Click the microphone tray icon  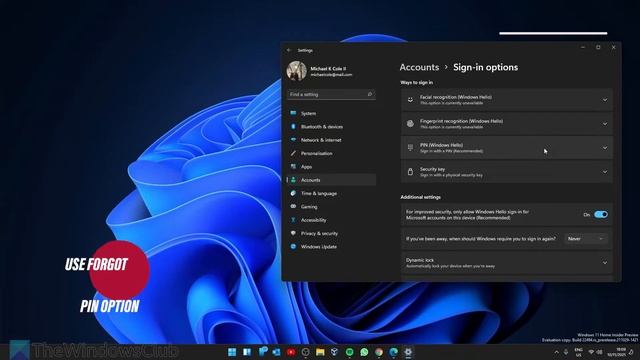coord(566,352)
